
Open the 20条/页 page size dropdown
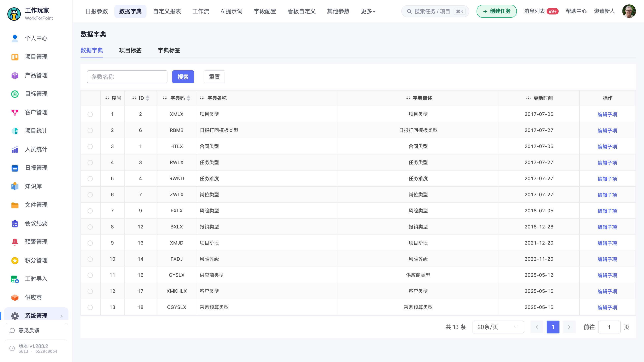[x=498, y=327]
